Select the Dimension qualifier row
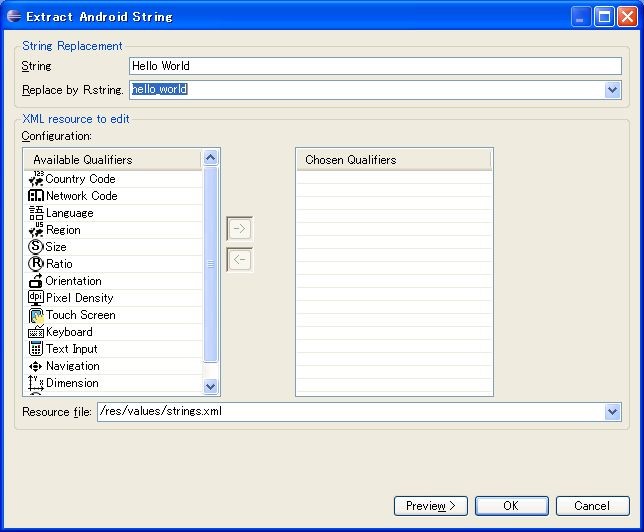The width and height of the screenshot is (644, 532). point(113,383)
